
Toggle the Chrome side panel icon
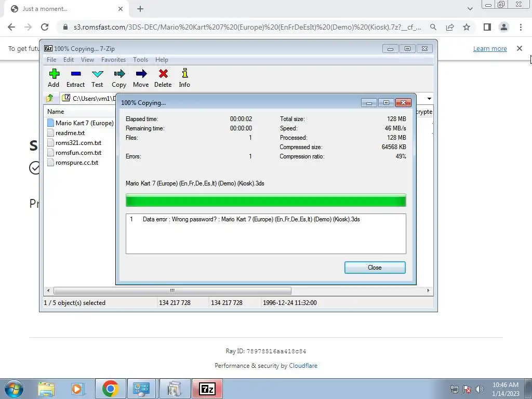[x=487, y=27]
